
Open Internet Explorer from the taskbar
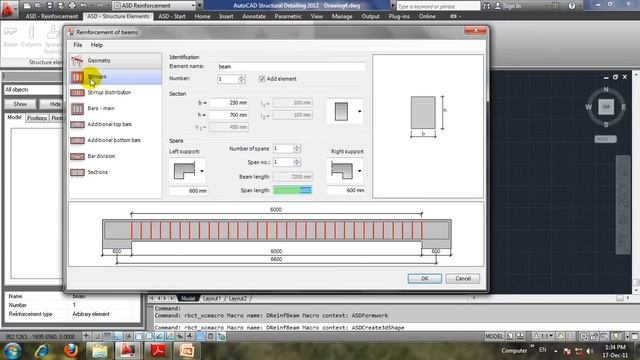[x=42, y=351]
